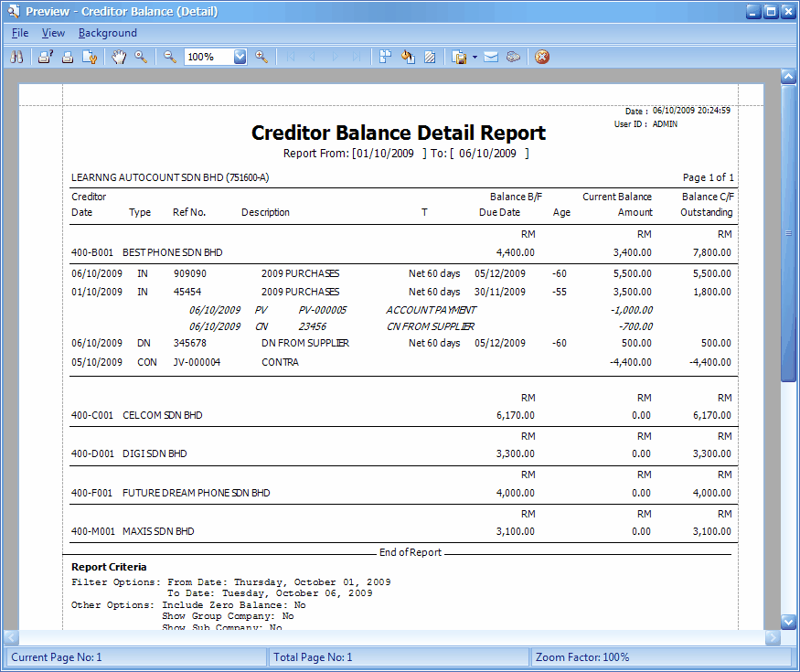The image size is (800, 672).
Task: Open the View menu
Action: coord(53,33)
